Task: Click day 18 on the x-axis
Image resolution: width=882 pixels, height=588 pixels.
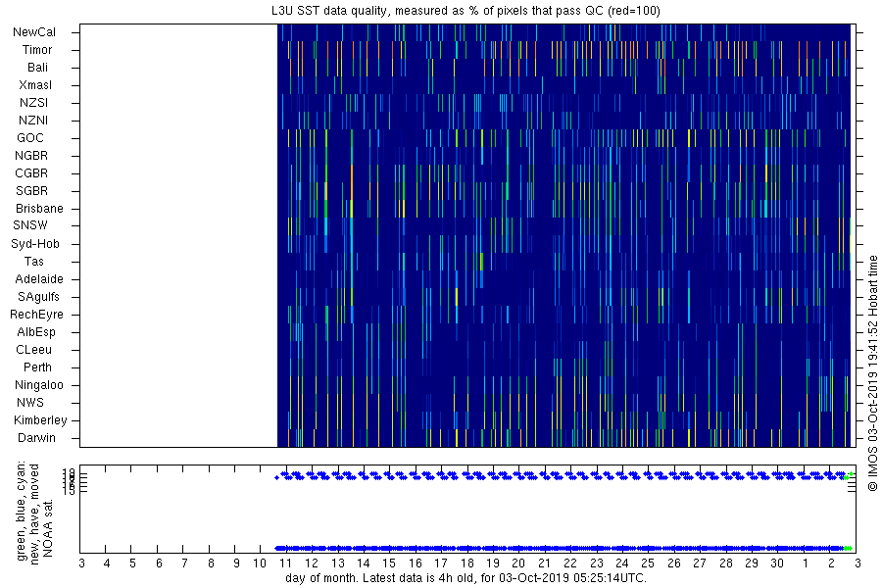Action: [466, 563]
